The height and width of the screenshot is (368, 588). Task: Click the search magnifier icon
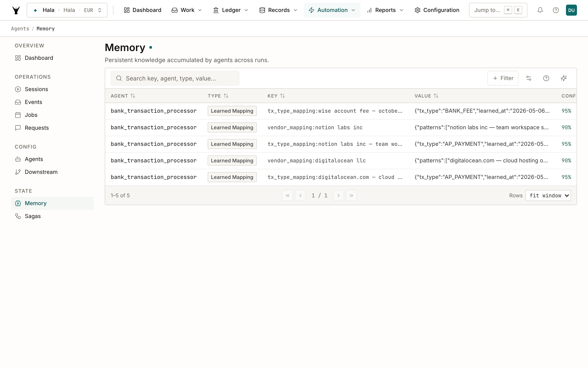click(119, 78)
